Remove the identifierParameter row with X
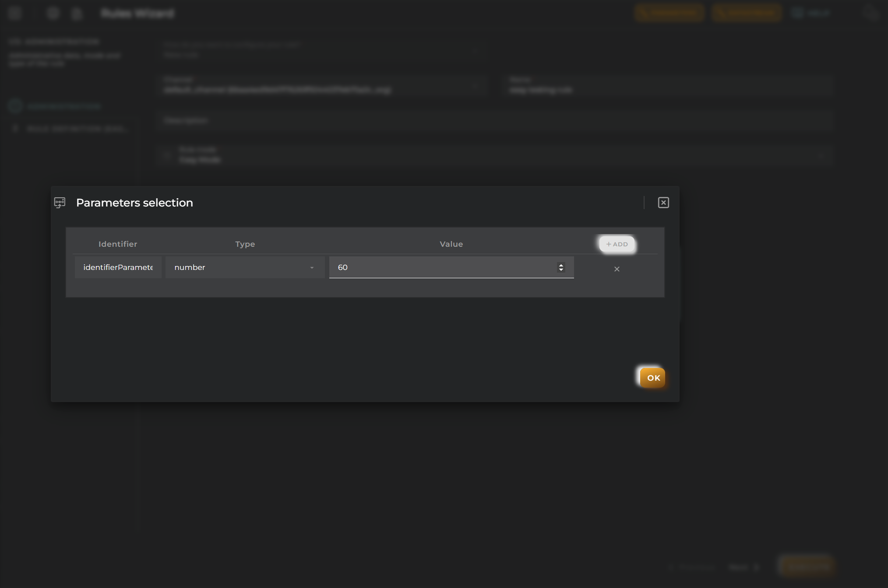 [617, 269]
